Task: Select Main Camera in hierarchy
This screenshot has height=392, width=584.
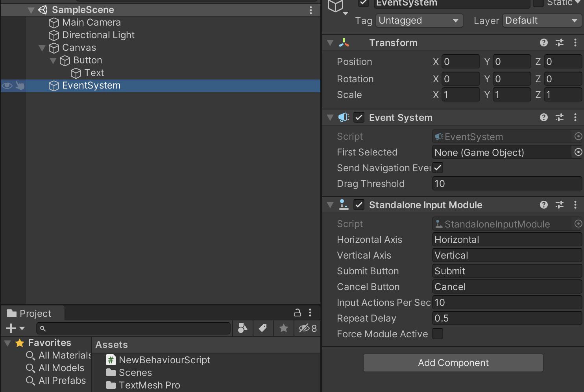Action: tap(91, 22)
